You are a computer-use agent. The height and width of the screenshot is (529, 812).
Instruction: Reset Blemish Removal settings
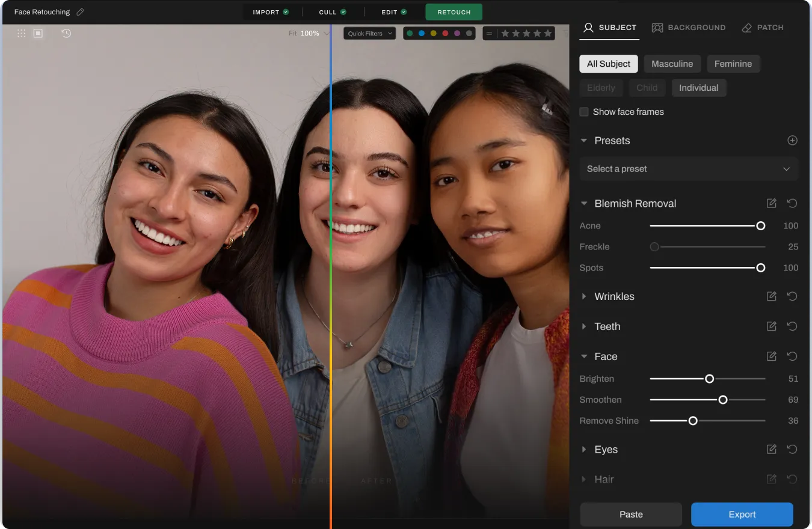pos(792,204)
